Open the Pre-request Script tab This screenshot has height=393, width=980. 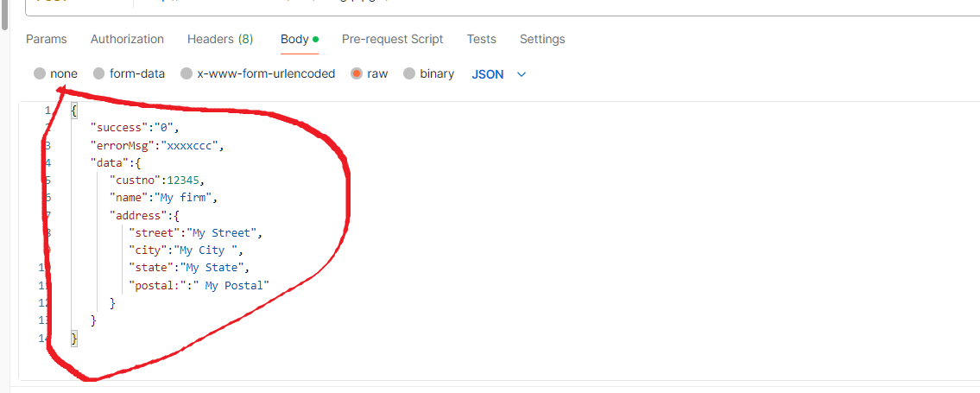(392, 39)
